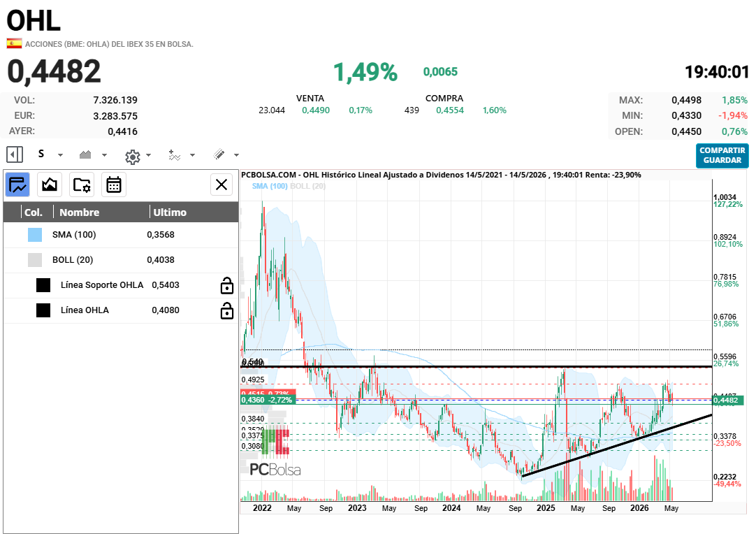Image resolution: width=756 pixels, height=534 pixels.
Task: Open chart settings gear icon
Action: (132, 157)
